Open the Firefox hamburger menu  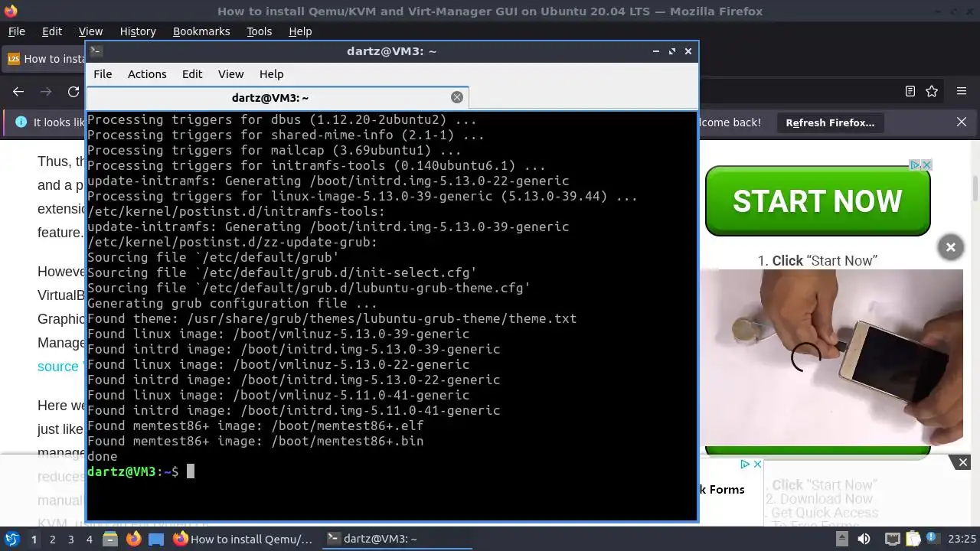point(962,92)
